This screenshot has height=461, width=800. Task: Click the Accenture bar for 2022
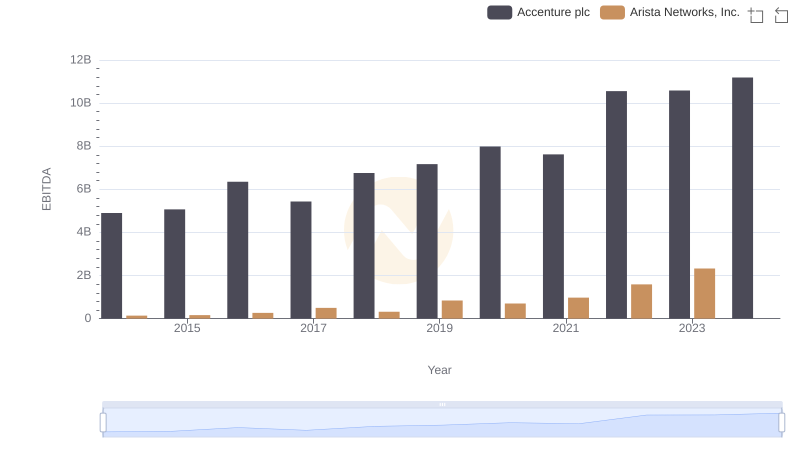coord(616,204)
